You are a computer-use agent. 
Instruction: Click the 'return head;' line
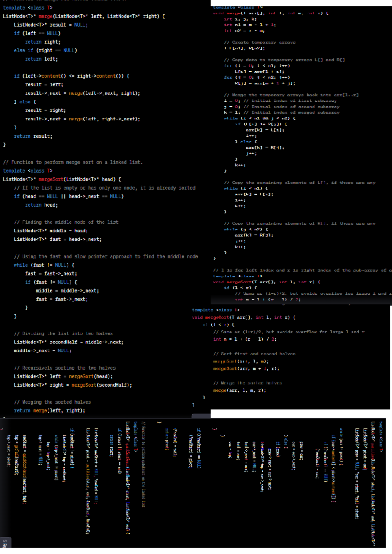click(41, 205)
